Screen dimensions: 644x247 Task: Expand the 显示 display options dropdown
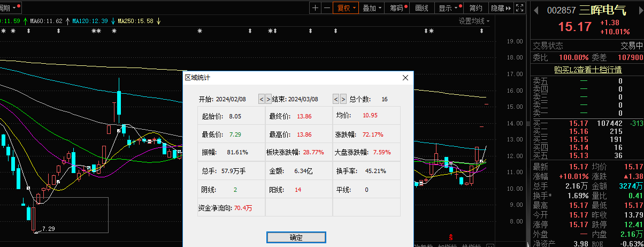448,8
